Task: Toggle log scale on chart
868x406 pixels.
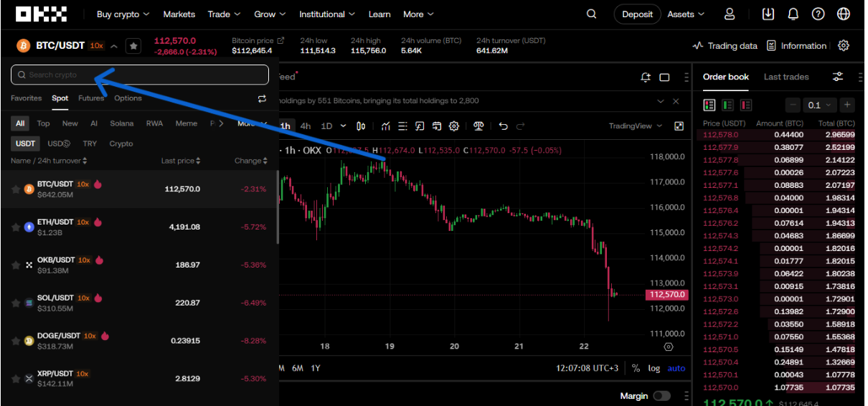Action: (654, 368)
